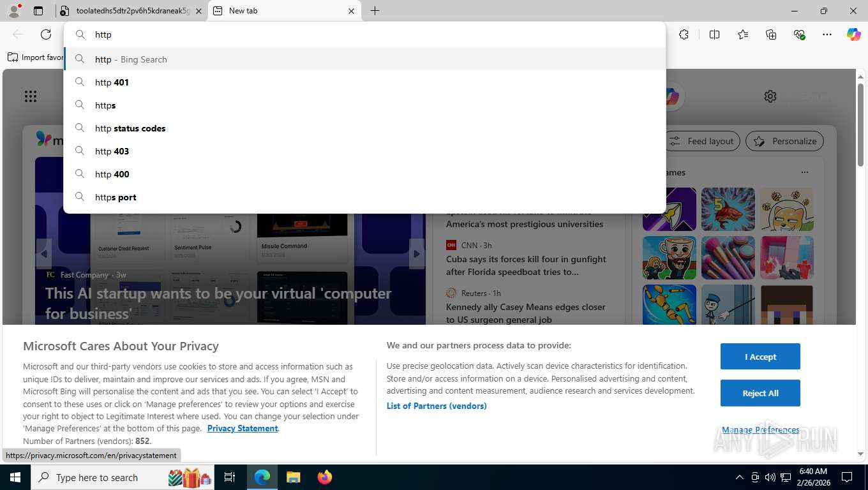Pick the 'http 400' suggestion
Screen dimensions: 868x490
364,174
